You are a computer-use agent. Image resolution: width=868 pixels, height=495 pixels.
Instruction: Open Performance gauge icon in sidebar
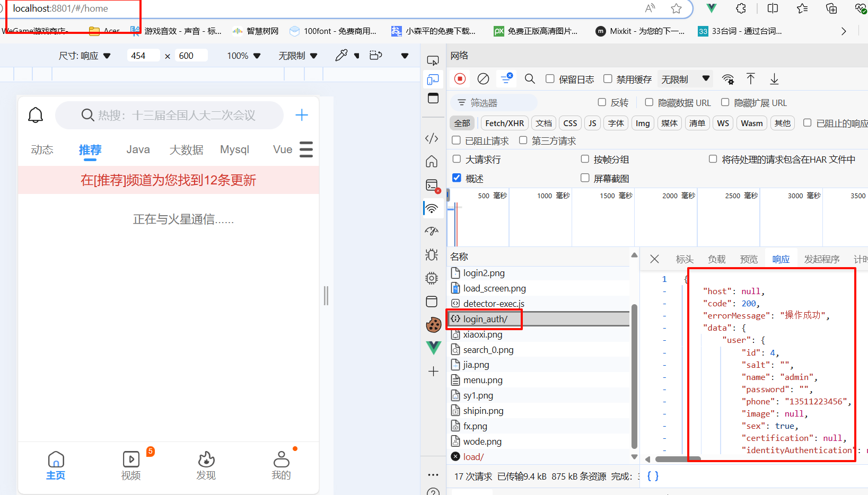tap(432, 231)
